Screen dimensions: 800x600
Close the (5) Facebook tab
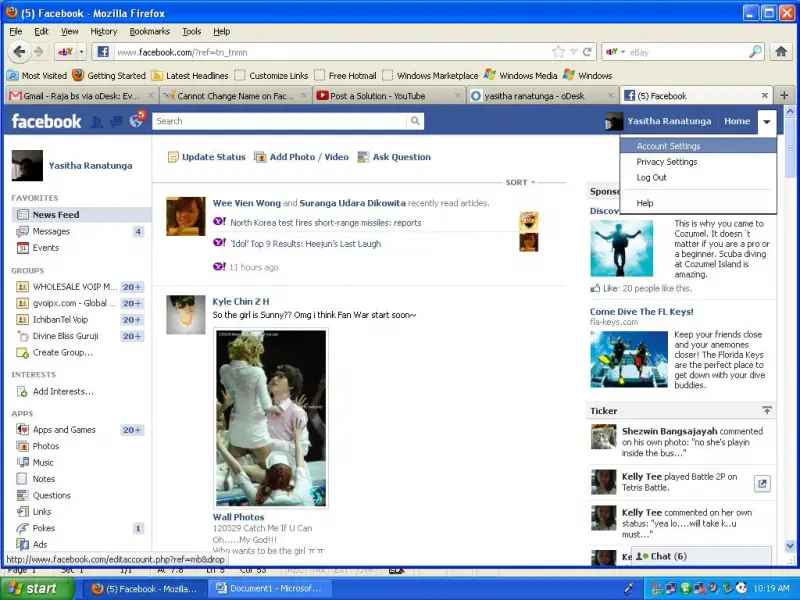coord(764,95)
